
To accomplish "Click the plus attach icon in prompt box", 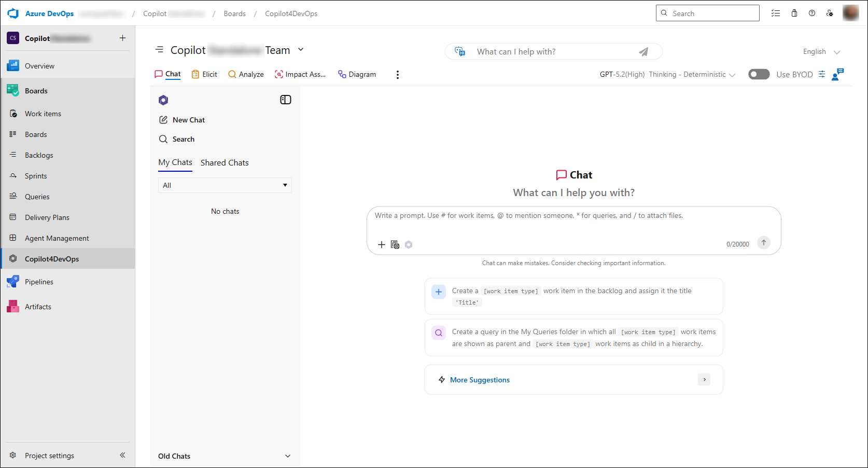I will pyautogui.click(x=381, y=244).
